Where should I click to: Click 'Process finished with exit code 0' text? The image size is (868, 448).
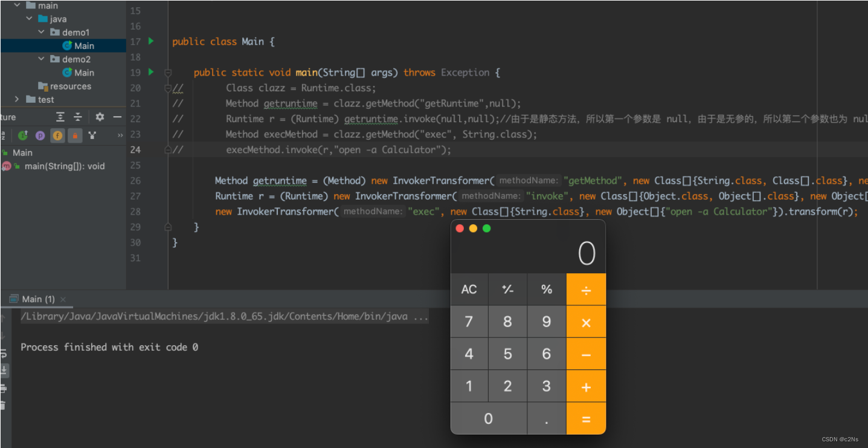click(x=109, y=347)
